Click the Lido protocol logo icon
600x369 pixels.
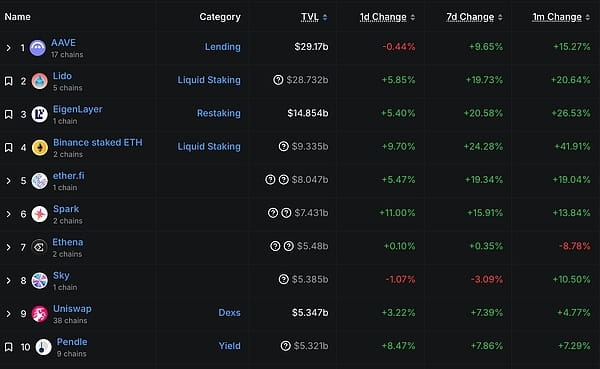[39, 81]
